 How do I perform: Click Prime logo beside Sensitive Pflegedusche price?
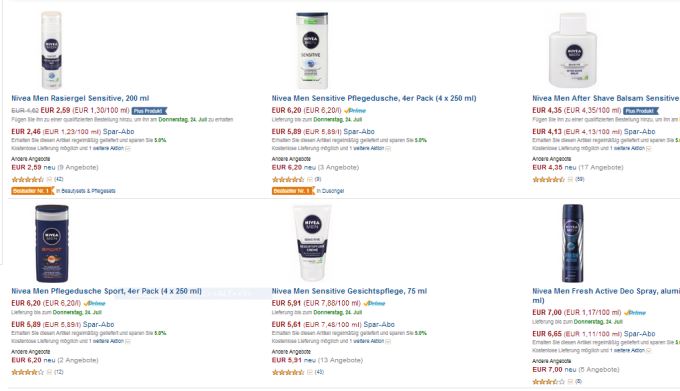pyautogui.click(x=355, y=111)
